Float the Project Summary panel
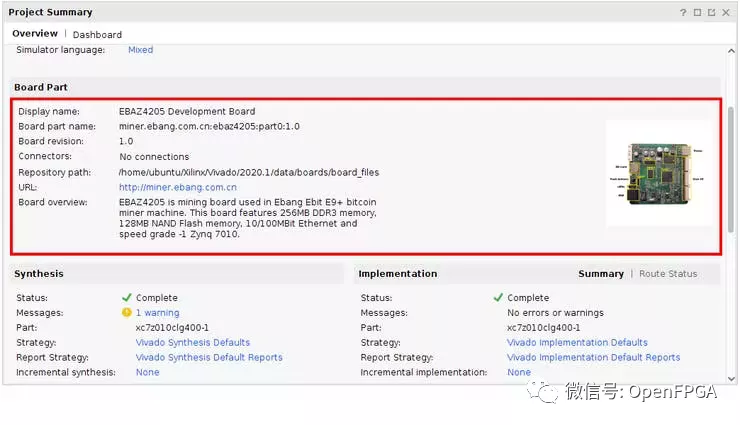 point(711,12)
